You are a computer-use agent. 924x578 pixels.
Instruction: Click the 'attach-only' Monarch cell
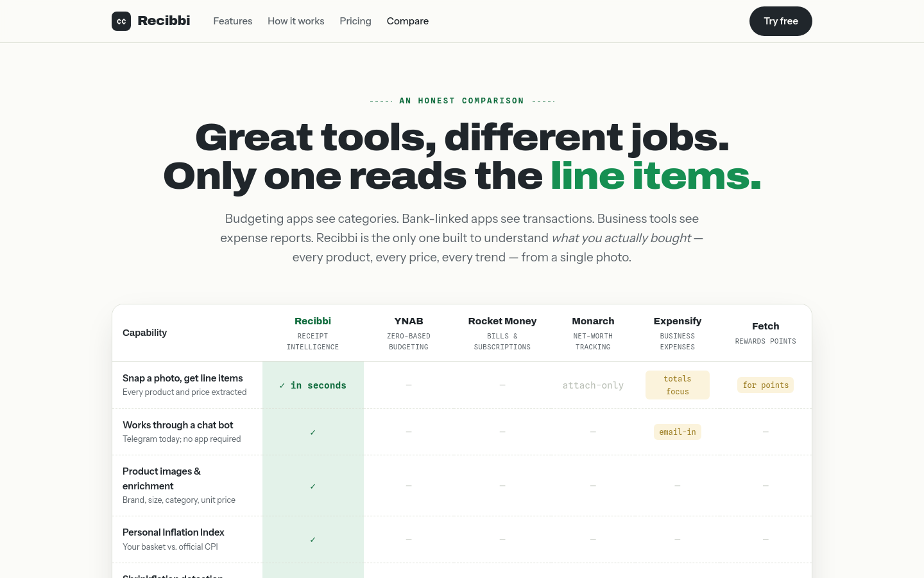coord(593,385)
